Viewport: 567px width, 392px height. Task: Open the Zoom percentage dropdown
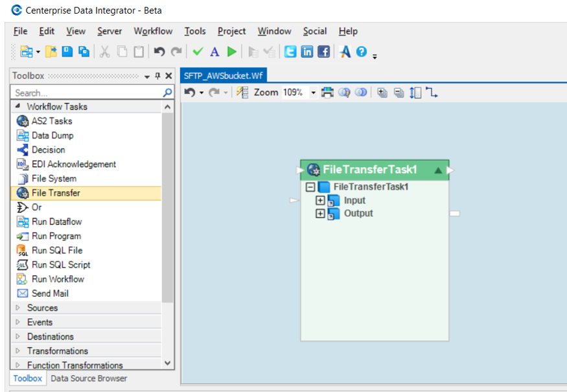tap(313, 93)
